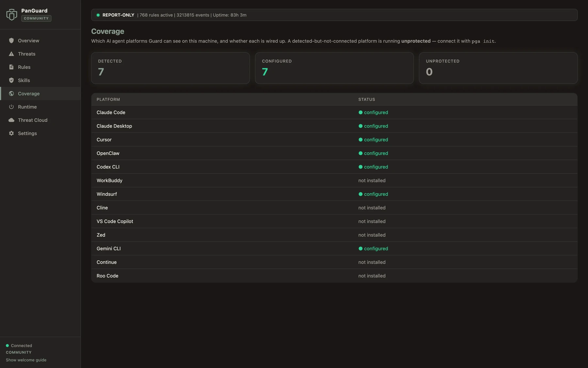Click the Settings gear icon
Screen dimensions: 588x368
[11, 133]
